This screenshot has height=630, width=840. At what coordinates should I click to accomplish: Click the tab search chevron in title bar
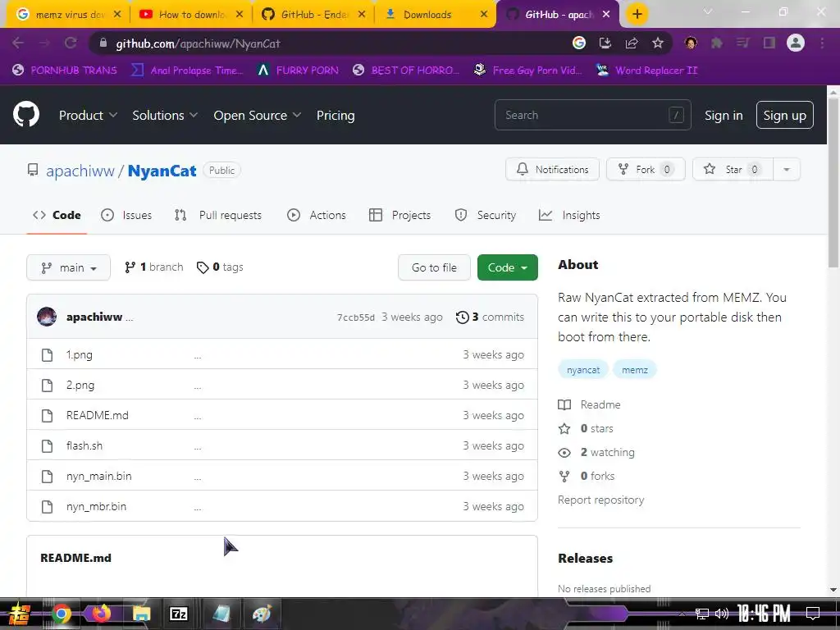[x=708, y=11]
